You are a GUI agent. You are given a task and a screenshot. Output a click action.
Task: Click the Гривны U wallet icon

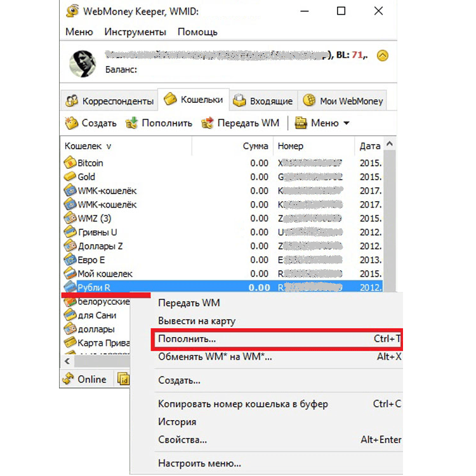pos(70,232)
